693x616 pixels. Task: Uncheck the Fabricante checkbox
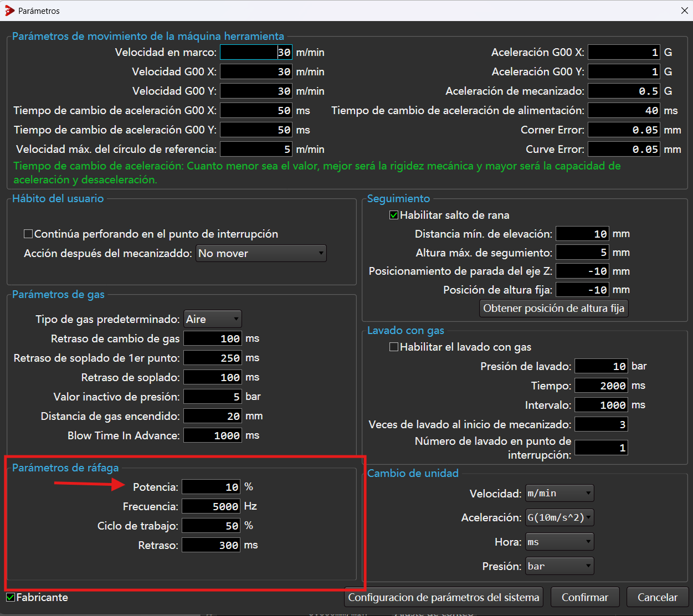[x=11, y=597]
